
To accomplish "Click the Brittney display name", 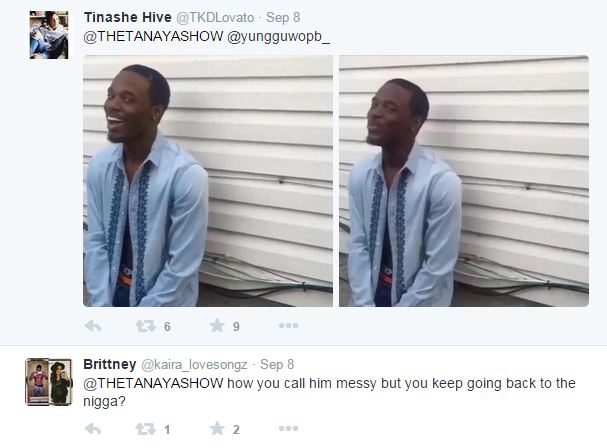I will (110, 364).
